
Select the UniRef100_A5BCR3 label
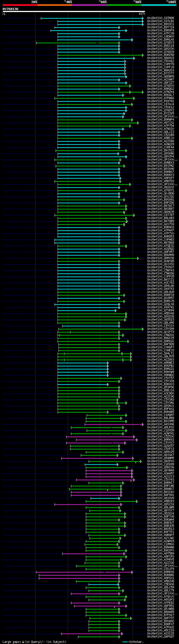click(x=161, y=501)
